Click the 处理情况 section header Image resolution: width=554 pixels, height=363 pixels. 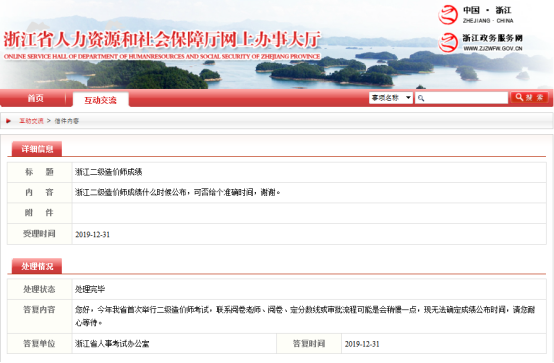37,266
